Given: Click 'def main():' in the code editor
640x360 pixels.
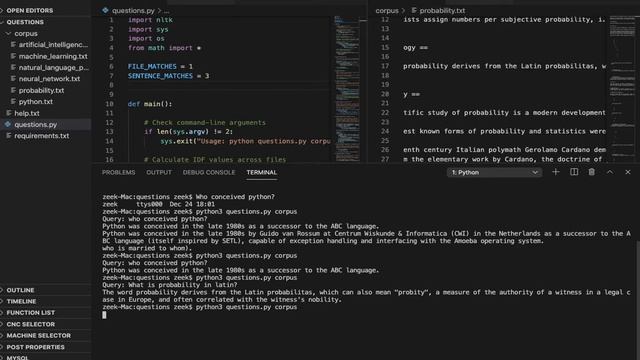Looking at the screenshot, I should click(150, 104).
